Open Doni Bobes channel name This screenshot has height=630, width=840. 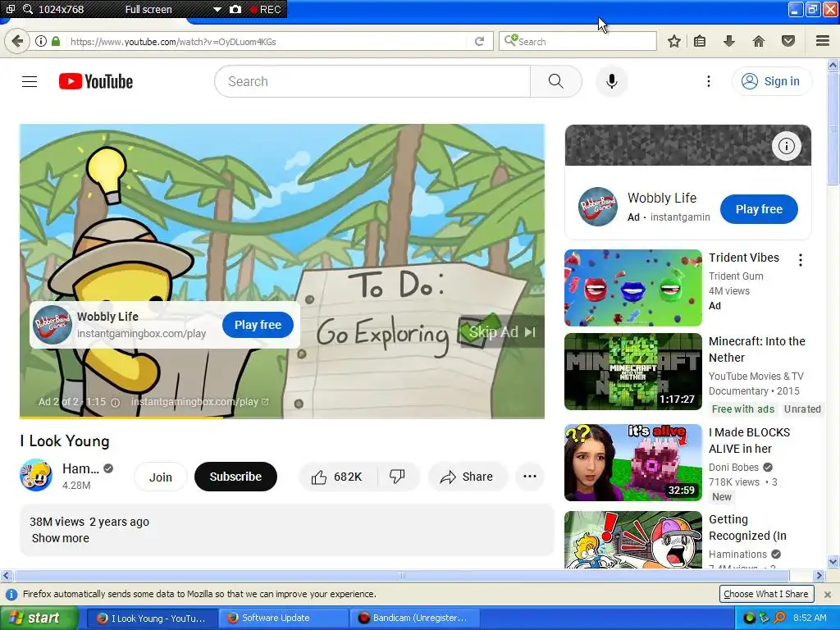[733, 467]
